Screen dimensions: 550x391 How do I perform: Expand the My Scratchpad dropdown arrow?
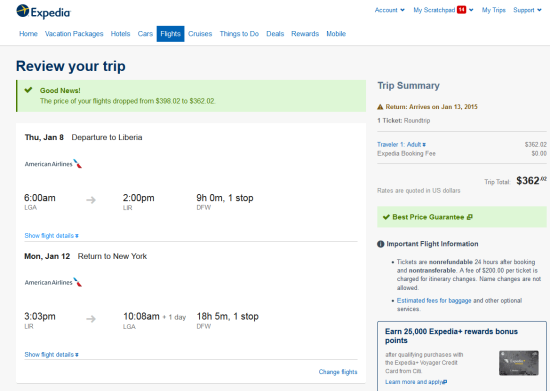[x=471, y=10]
